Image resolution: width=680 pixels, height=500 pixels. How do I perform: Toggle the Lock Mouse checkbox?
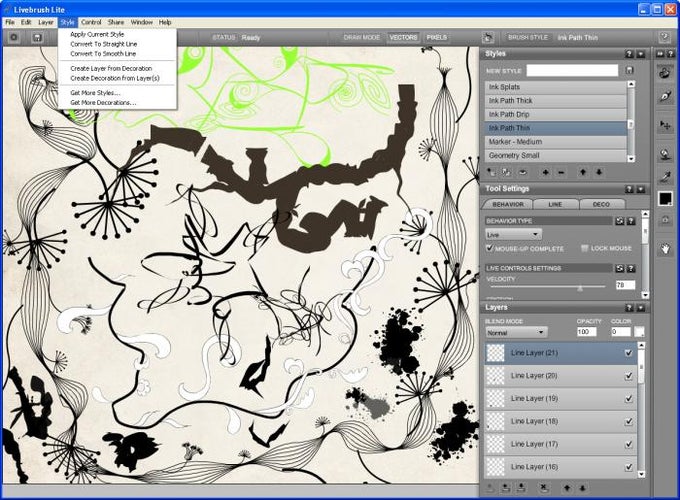[x=585, y=248]
